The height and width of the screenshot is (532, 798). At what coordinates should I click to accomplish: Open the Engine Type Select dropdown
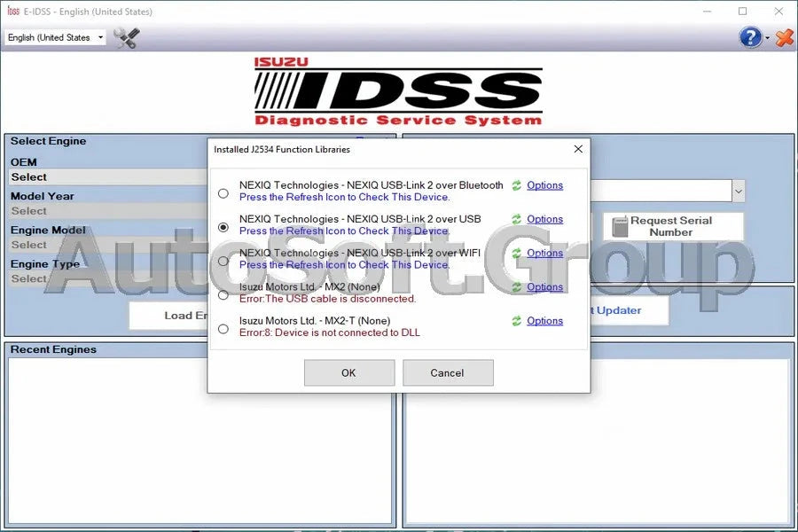108,279
